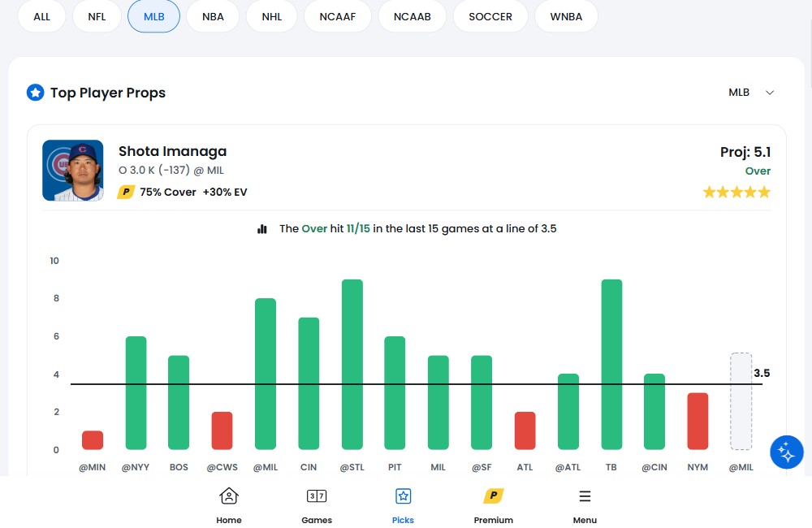The width and height of the screenshot is (812, 528).
Task: Open the Premium P icon
Action: tap(493, 496)
